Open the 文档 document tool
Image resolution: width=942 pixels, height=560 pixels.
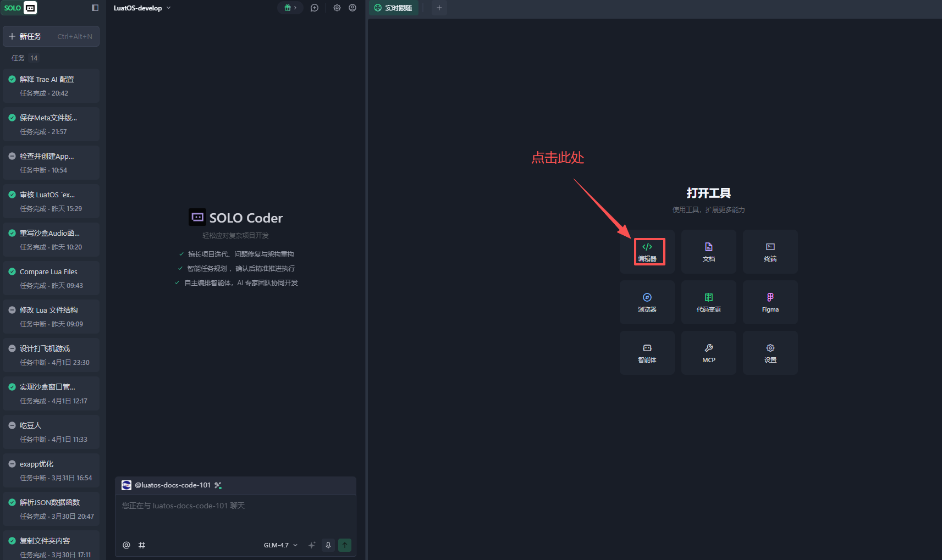click(709, 252)
